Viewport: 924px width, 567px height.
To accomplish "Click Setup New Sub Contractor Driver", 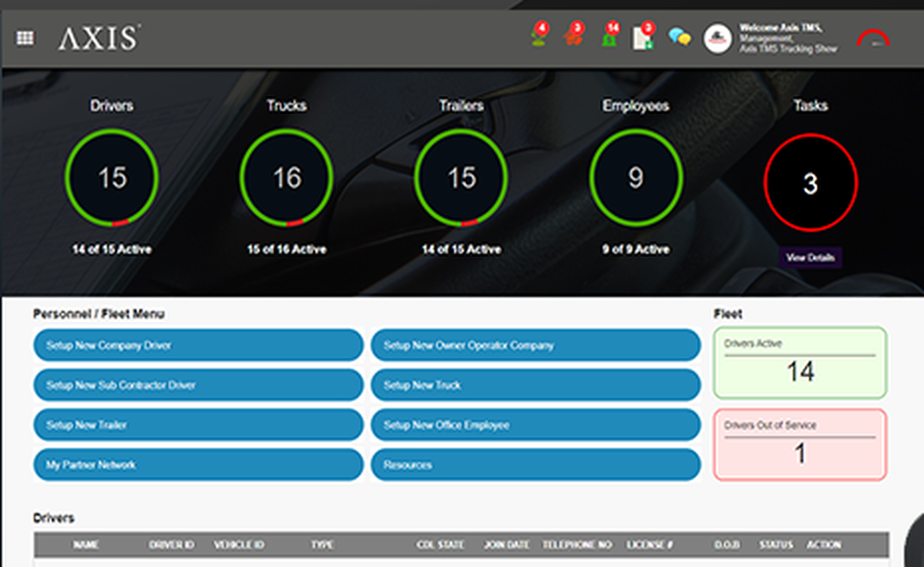I will (198, 386).
